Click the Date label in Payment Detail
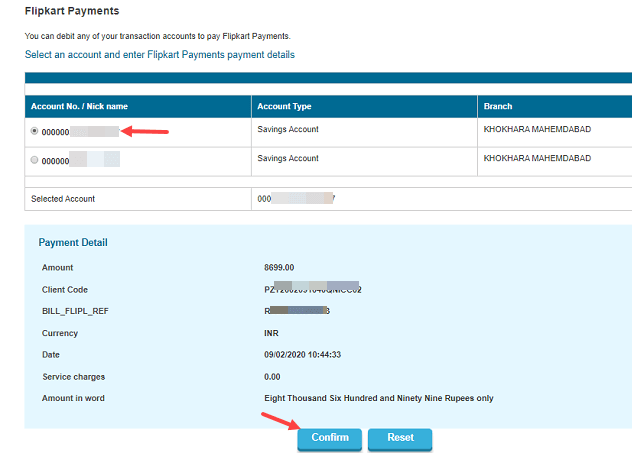Image resolution: width=632 pixels, height=453 pixels. 51,355
